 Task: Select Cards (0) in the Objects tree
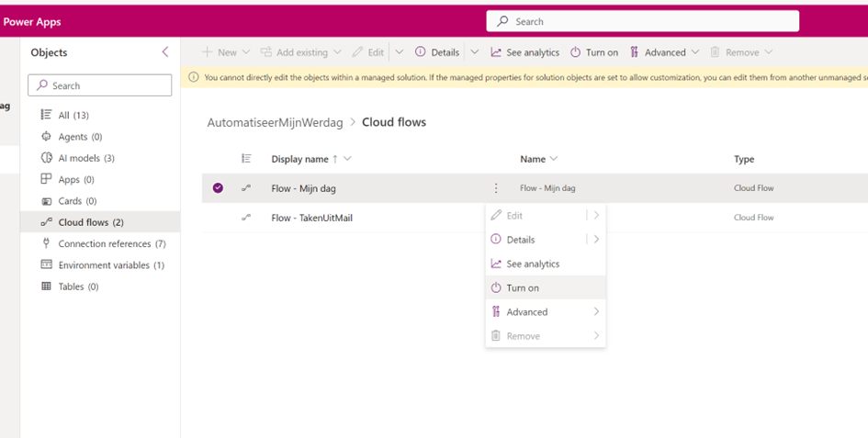pos(77,201)
